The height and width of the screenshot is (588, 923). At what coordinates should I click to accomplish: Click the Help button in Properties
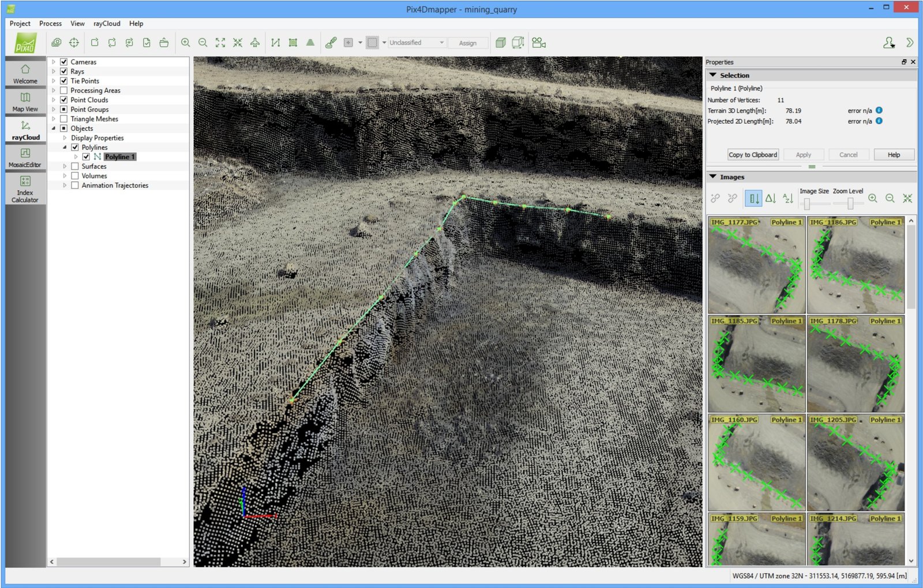(x=894, y=154)
